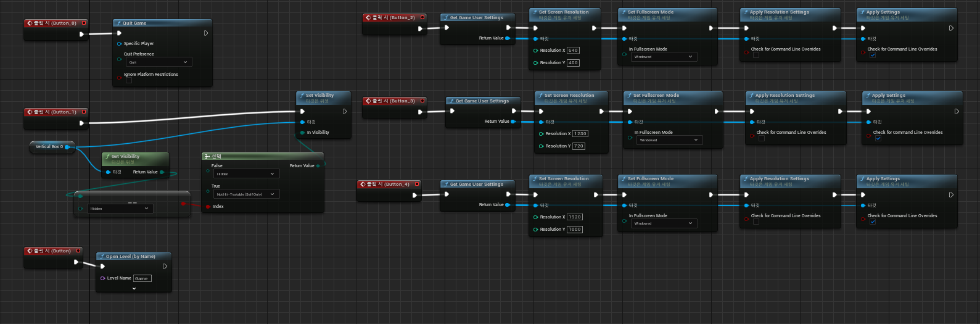Uncheck bottom-row Apply Settings command line overrides
The height and width of the screenshot is (324, 980).
(x=873, y=222)
